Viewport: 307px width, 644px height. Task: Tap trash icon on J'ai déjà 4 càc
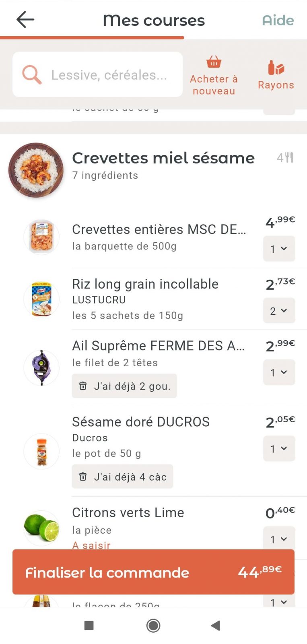(x=83, y=477)
